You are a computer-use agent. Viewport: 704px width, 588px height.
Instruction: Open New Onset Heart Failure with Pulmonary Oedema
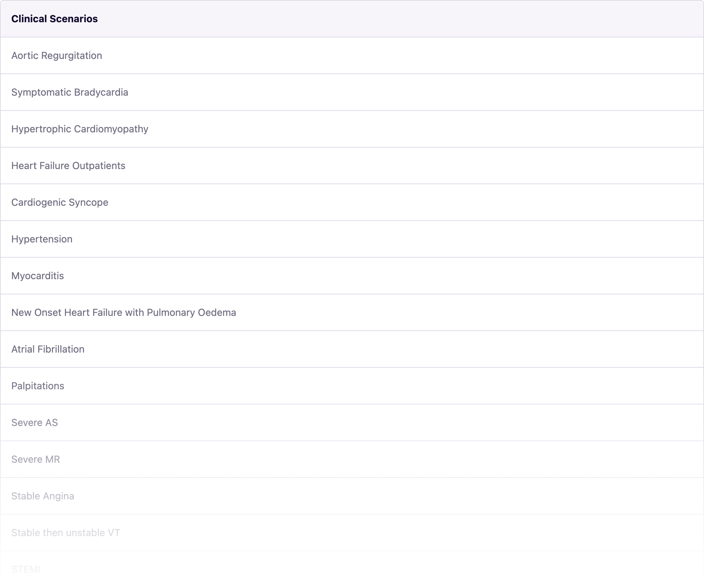[x=124, y=313]
